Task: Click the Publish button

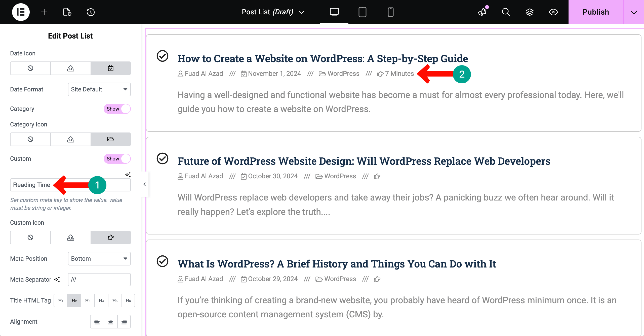Action: pos(596,12)
